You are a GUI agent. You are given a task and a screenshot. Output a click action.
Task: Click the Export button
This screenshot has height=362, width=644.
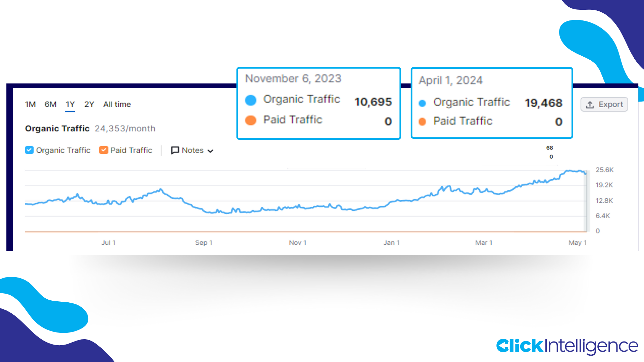pos(604,104)
